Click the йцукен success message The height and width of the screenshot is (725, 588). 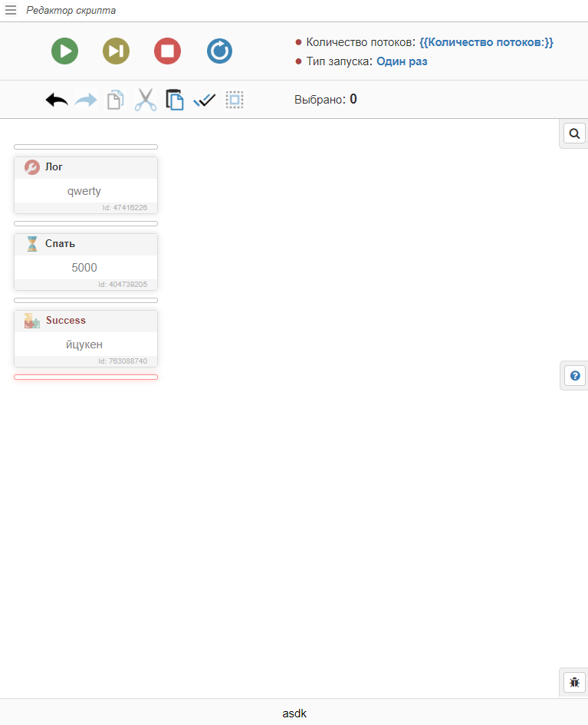(84, 344)
